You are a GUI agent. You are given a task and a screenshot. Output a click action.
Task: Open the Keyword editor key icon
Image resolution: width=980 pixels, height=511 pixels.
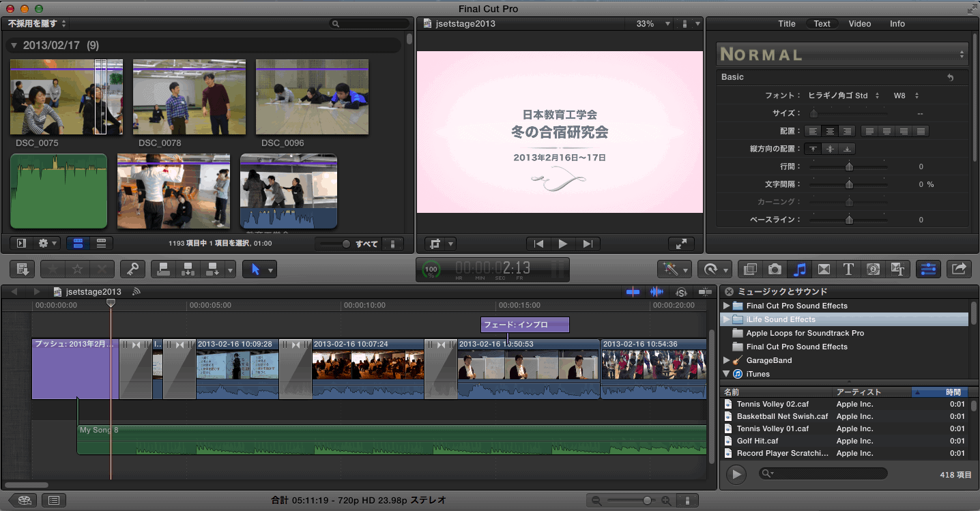pyautogui.click(x=132, y=269)
